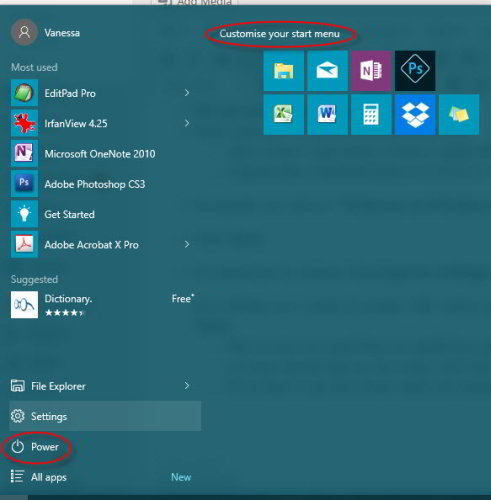Click the Photoshop CS3 icon
The height and width of the screenshot is (500, 491).
point(24,184)
